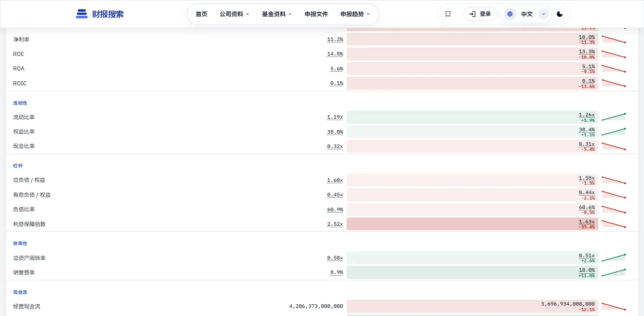Click the 效率性 section heading
The height and width of the screenshot is (316, 644).
coord(20,243)
